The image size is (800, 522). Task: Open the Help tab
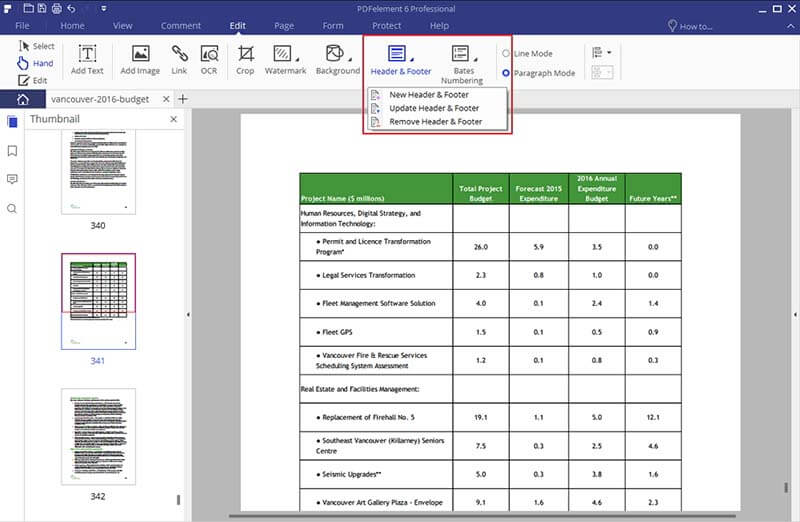(439, 26)
